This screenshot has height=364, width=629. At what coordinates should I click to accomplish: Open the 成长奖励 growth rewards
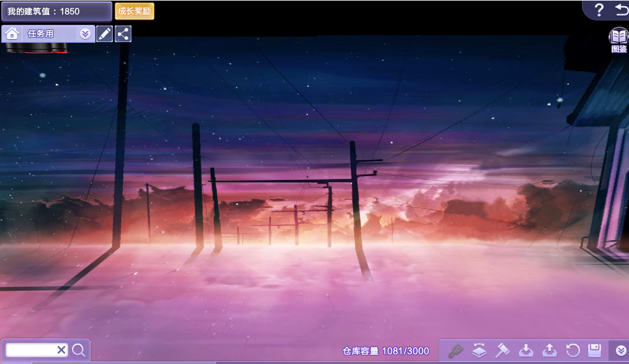(135, 11)
